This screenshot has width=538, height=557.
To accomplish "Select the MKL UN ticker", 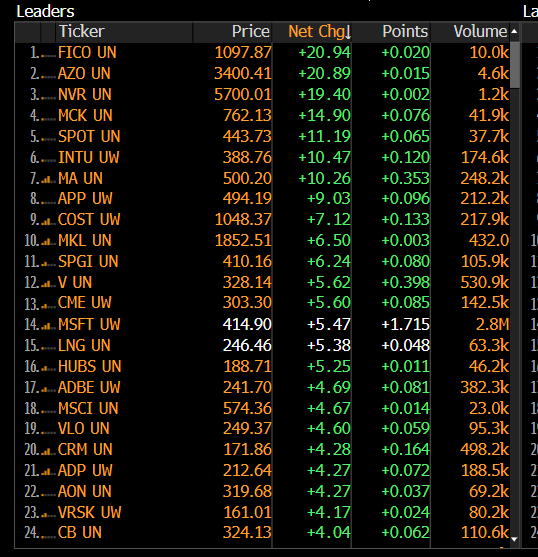I will 85,240.
